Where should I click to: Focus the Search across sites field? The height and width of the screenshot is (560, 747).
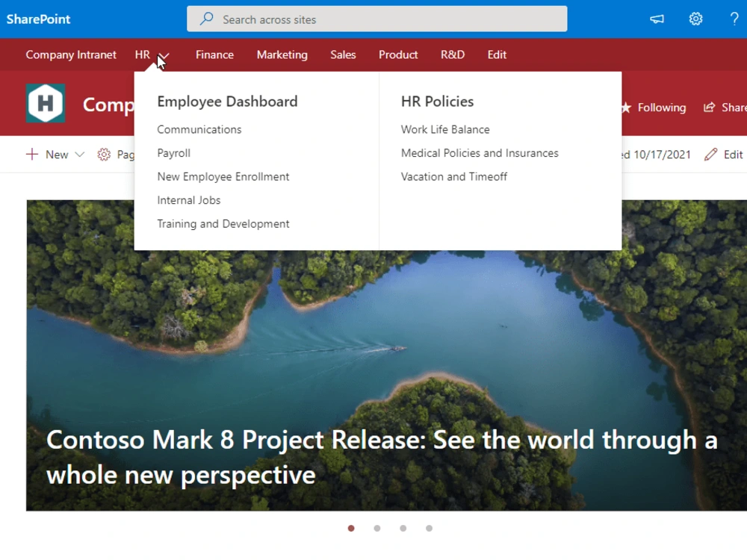tap(376, 19)
